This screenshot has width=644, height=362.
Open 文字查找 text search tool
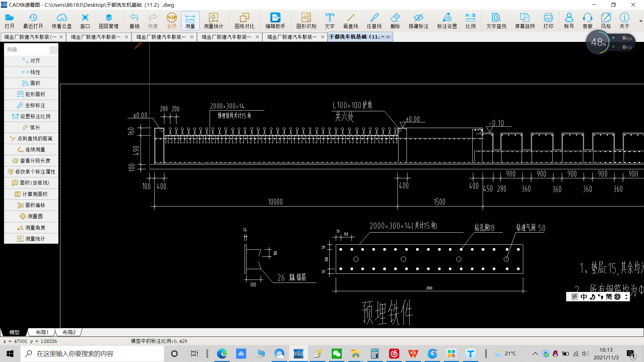click(x=496, y=21)
